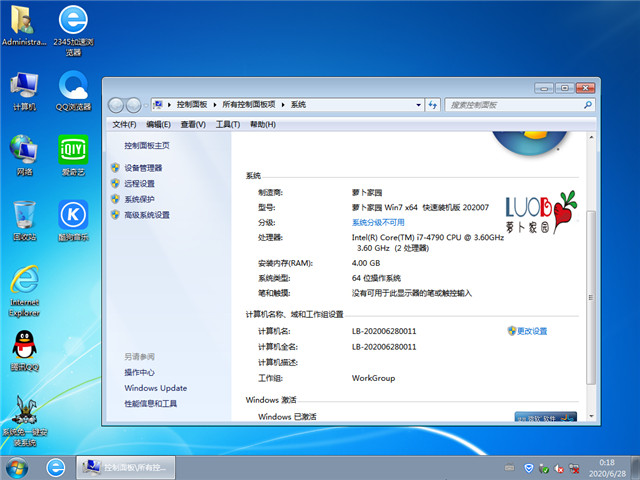Open 远程设置 link
Screen dimensions: 640x480
coord(139,184)
